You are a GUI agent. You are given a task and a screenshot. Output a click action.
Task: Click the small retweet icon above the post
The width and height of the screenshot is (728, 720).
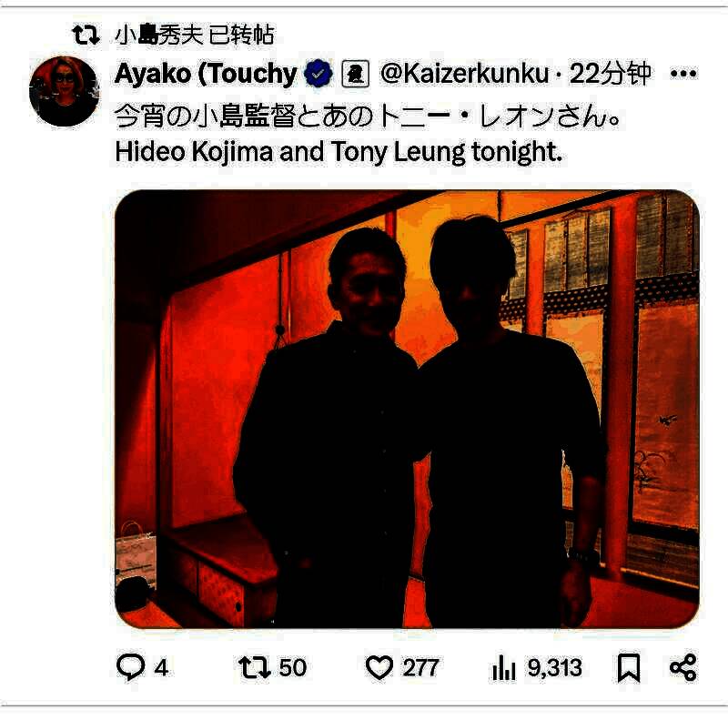86,35
